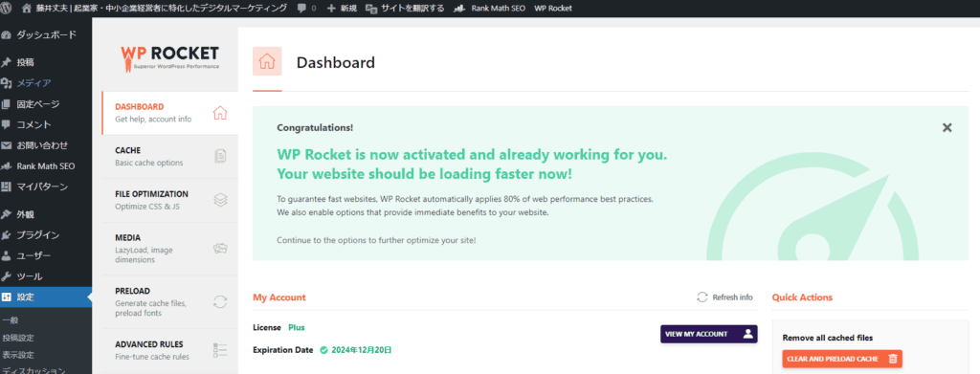Click CLEAR AND PRELOAD CACHE button

[842, 359]
